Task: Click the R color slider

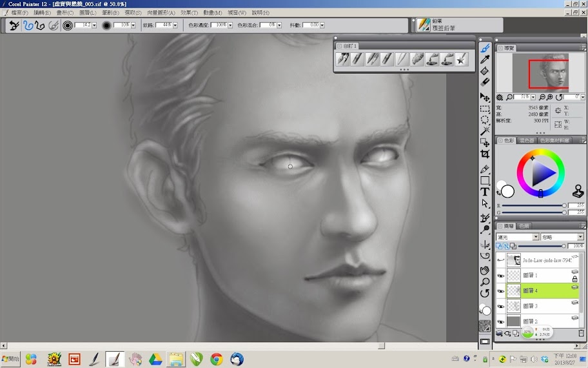Action: click(x=533, y=205)
